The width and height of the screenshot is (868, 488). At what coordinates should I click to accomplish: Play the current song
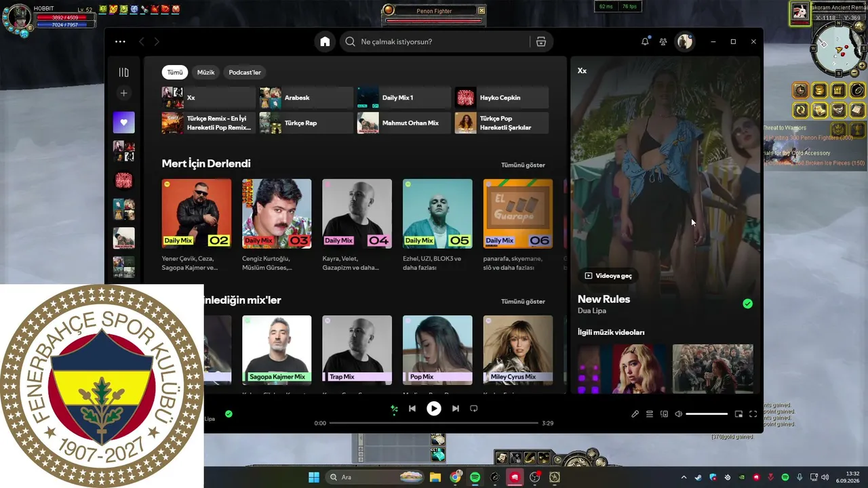coord(434,409)
